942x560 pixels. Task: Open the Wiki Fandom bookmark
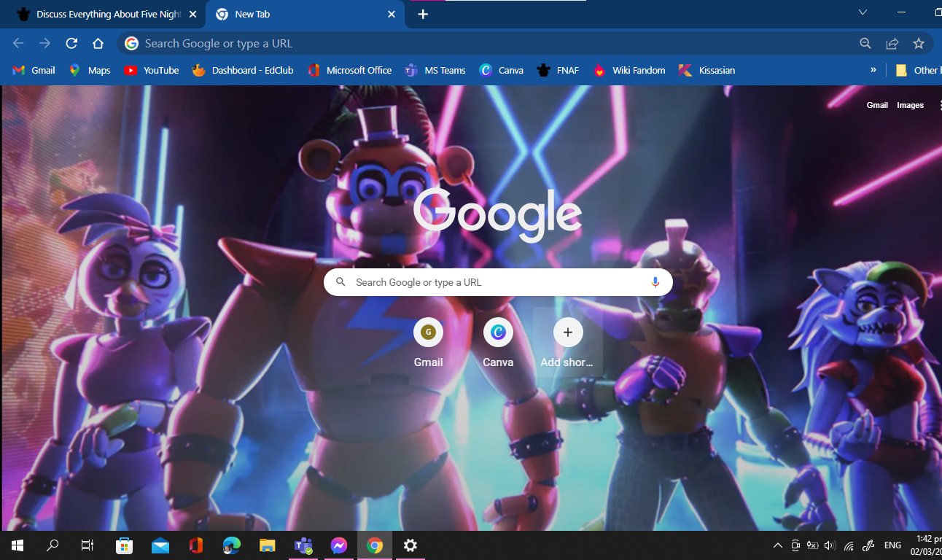tap(629, 71)
